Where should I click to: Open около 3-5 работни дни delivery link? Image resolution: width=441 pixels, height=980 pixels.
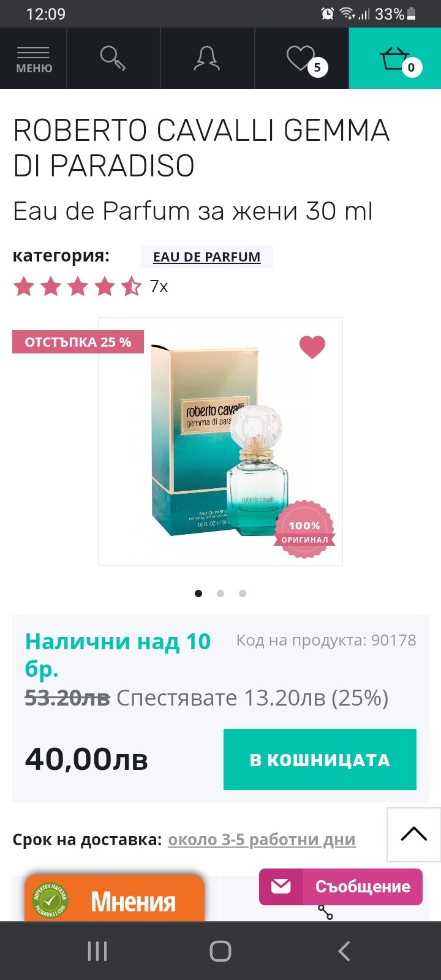262,839
